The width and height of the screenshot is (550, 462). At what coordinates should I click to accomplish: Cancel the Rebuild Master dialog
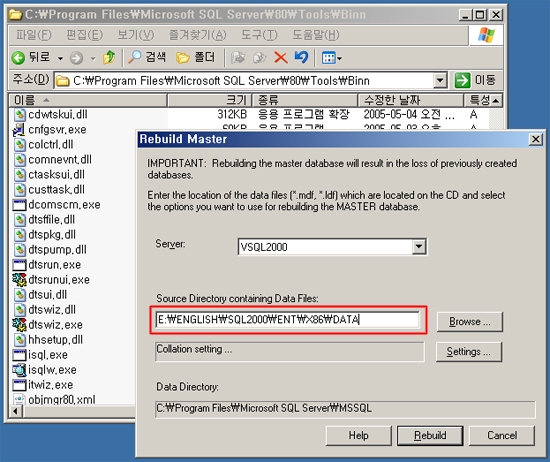[x=502, y=436]
